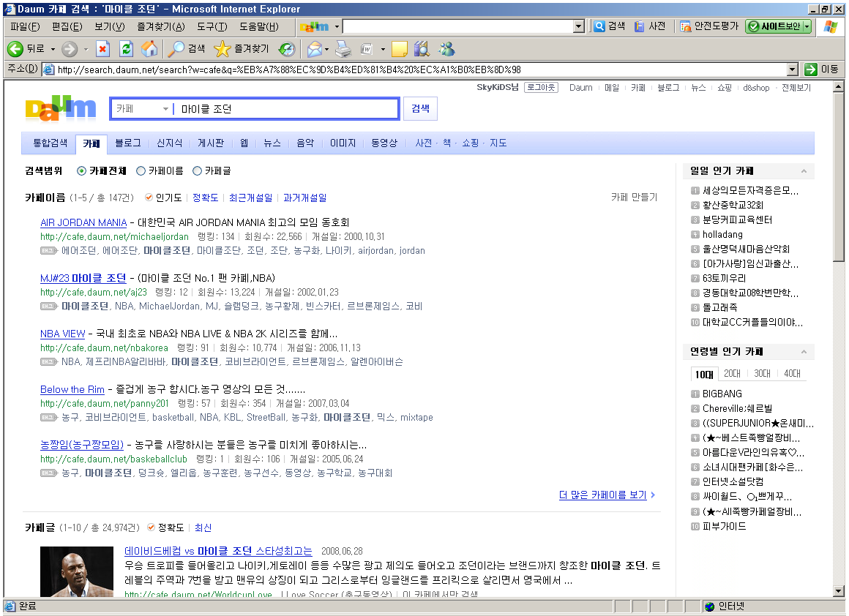Open the Below the Rim cafe link
Image resolution: width=849 pixels, height=616 pixels.
click(72, 389)
